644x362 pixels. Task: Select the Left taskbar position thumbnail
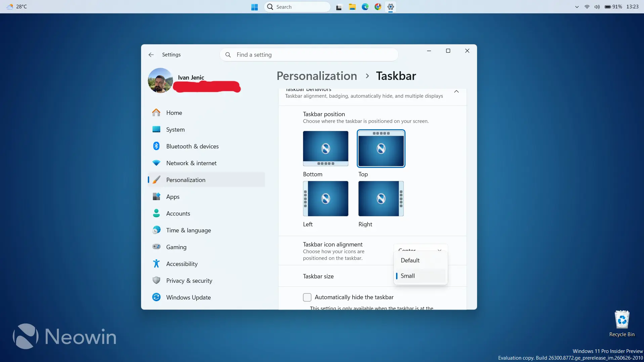click(x=326, y=198)
